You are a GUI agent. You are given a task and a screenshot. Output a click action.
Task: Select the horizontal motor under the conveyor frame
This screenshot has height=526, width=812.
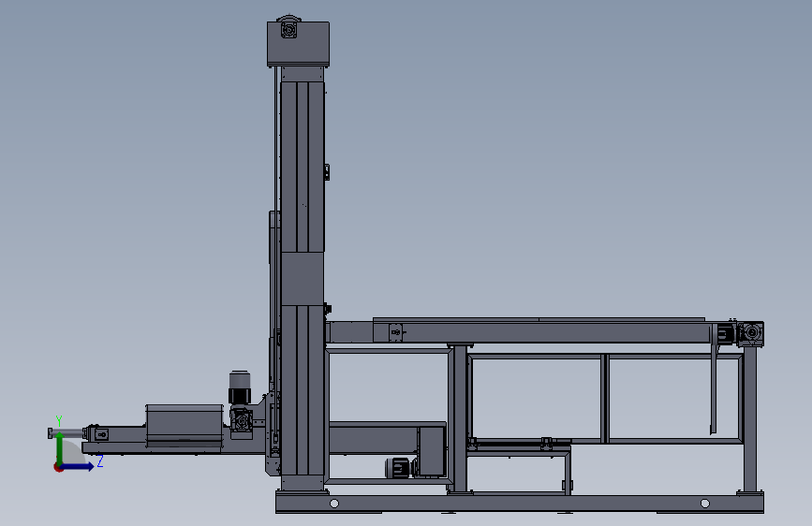398,468
